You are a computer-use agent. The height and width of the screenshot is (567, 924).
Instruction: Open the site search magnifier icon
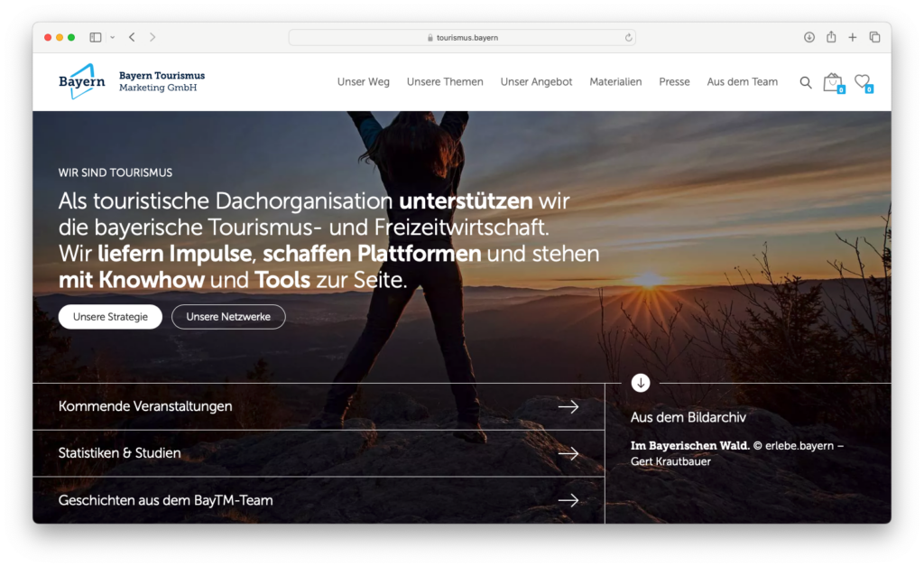click(806, 82)
